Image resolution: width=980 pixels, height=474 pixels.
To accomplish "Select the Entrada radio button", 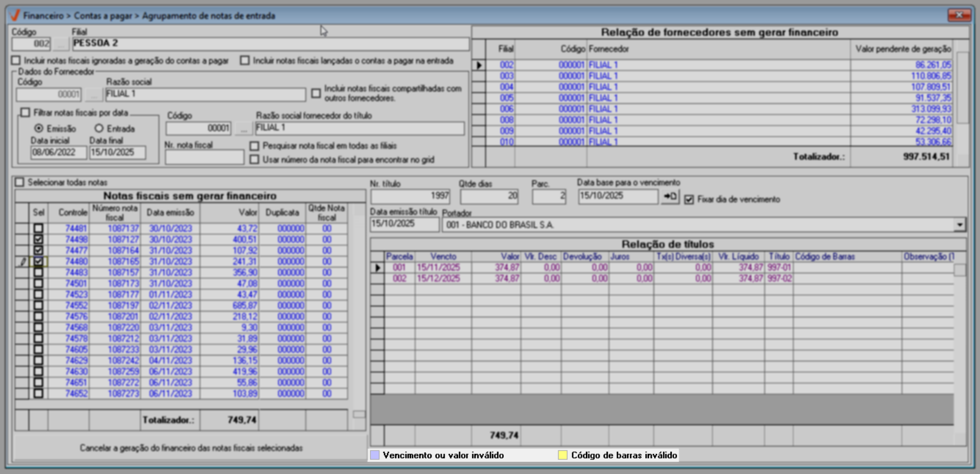I will point(99,128).
